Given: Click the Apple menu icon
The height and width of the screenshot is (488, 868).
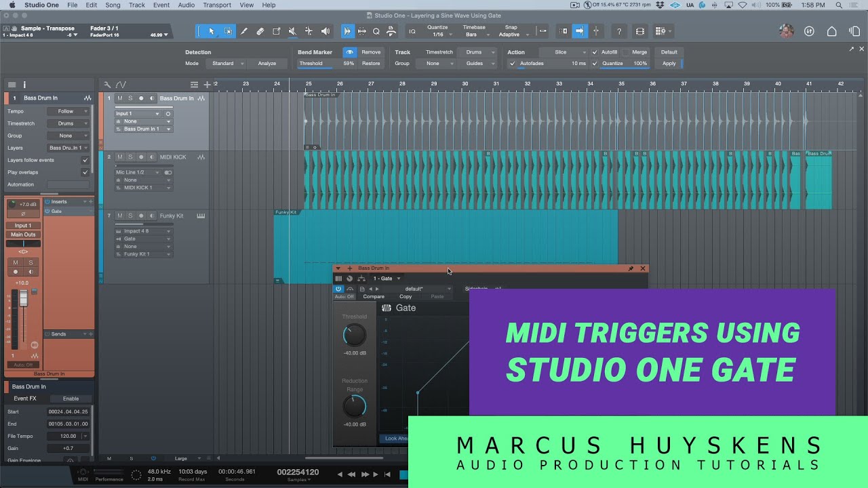Looking at the screenshot, I should tap(12, 5).
